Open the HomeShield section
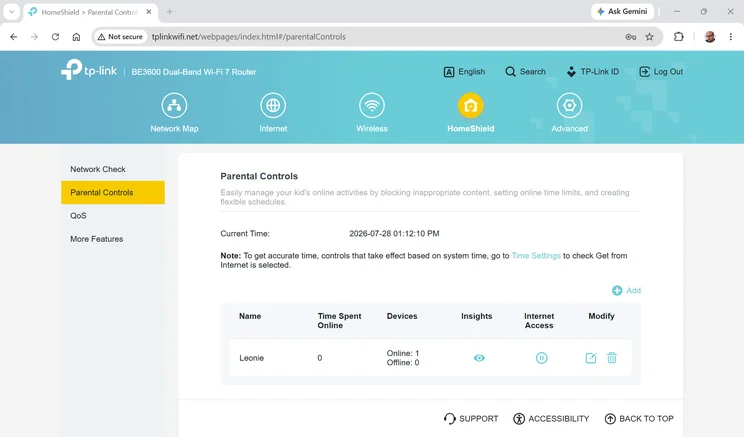744x437 pixels. (x=470, y=113)
